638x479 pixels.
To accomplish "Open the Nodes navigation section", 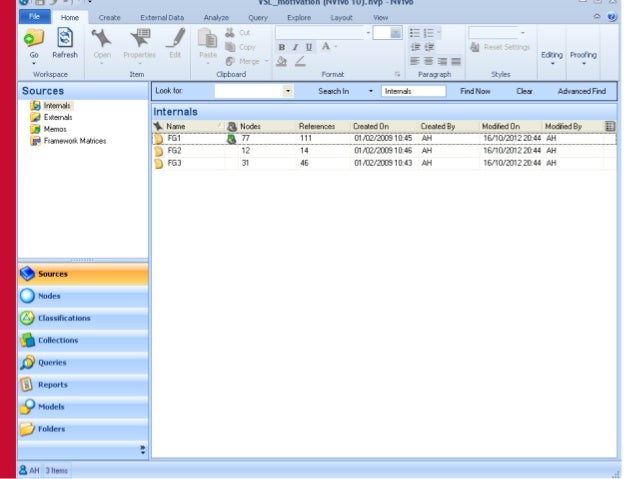I will coord(49,296).
